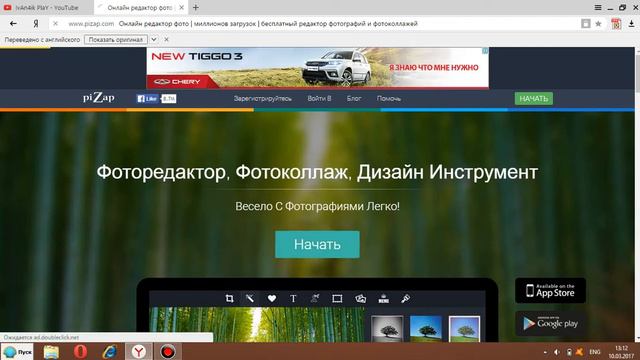Dismiss the translation bar
The image size is (640, 360).
pos(167,40)
